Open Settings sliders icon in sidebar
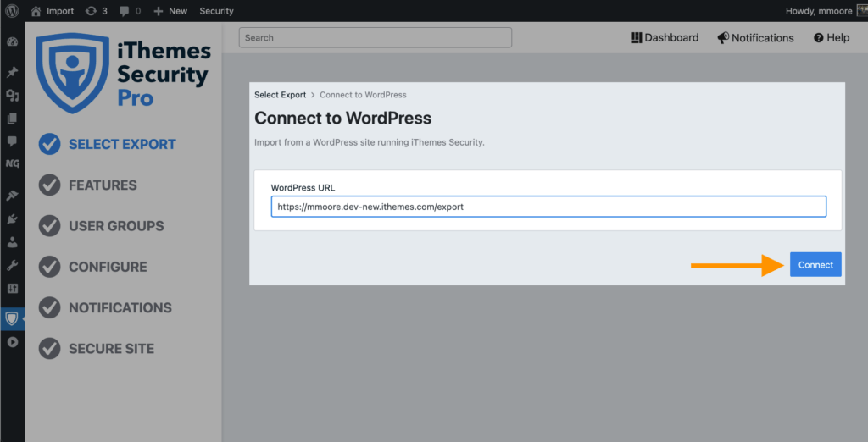868x442 pixels. [12, 289]
